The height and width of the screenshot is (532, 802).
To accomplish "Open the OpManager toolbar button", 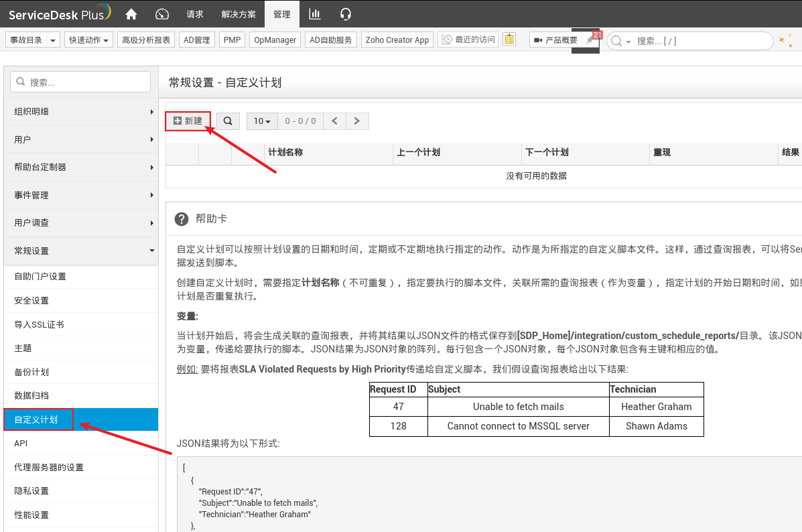I will (275, 40).
